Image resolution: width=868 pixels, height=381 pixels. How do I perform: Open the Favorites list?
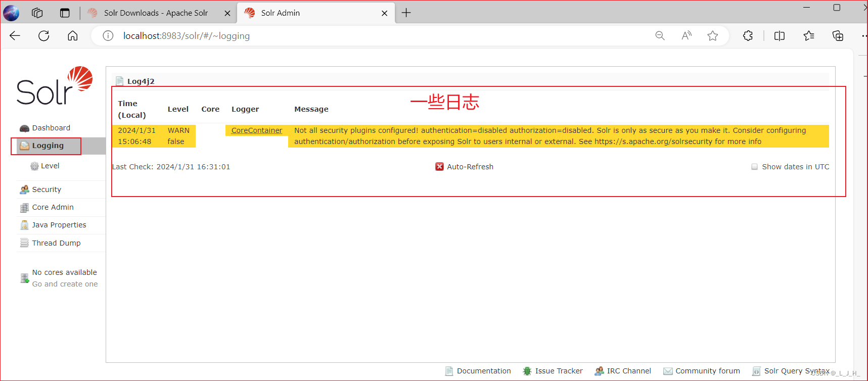click(809, 36)
